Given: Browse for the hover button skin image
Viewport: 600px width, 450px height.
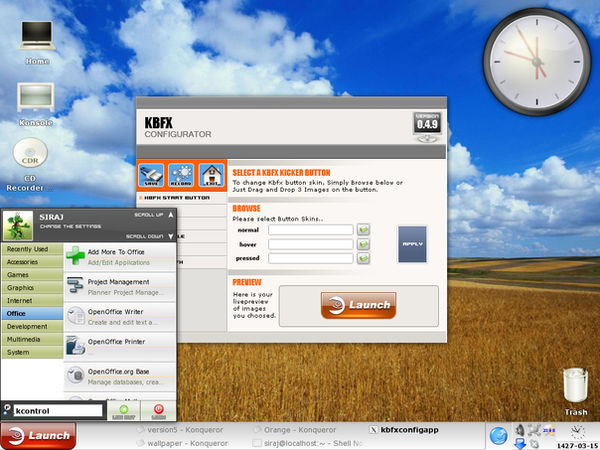Looking at the screenshot, I should point(363,244).
